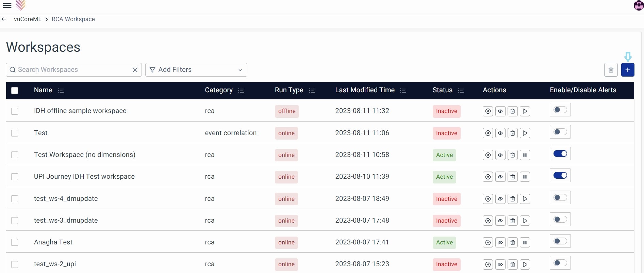The image size is (644, 273).
Task: Delete the IDH offline sample workspace
Action: [512, 111]
